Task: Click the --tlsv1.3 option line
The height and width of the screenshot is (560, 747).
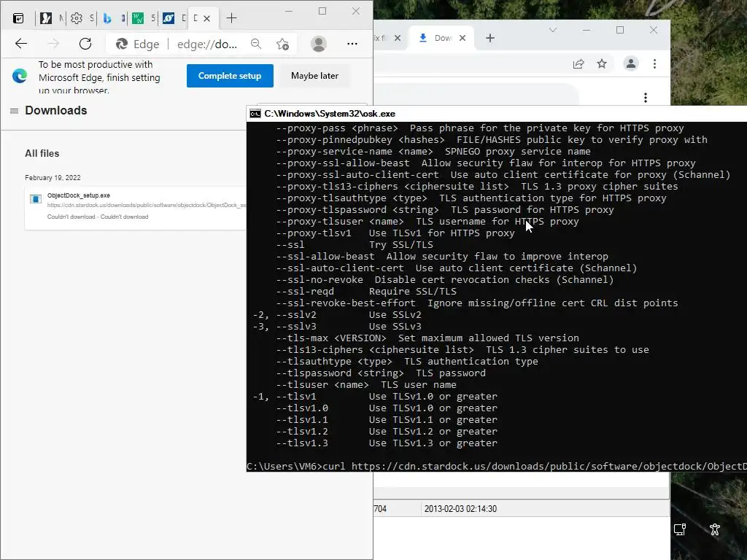Action: [x=387, y=443]
